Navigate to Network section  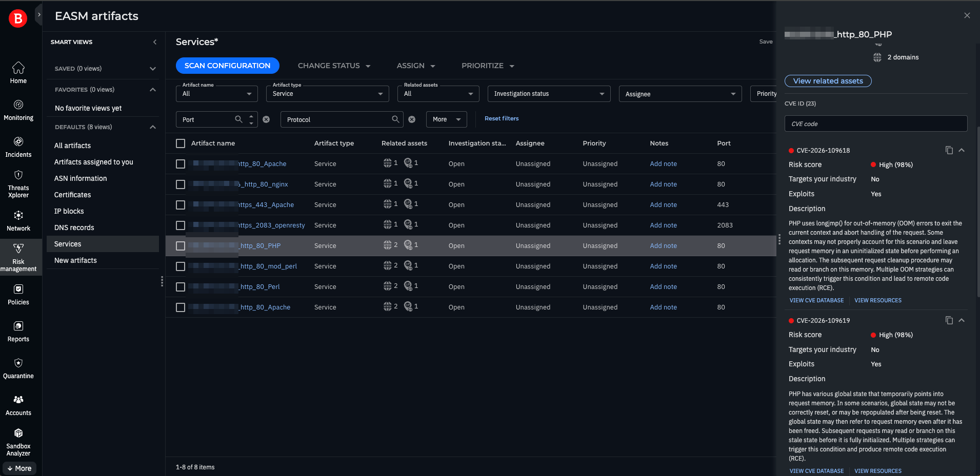18,221
